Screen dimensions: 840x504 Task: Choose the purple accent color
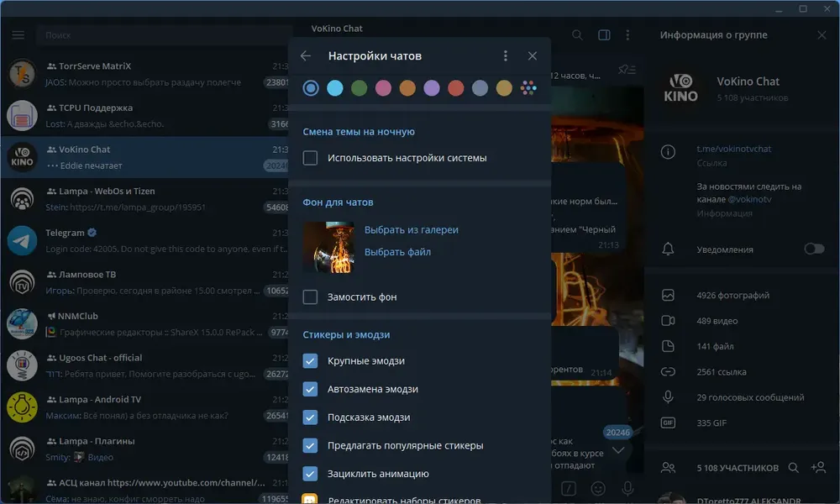tap(431, 88)
